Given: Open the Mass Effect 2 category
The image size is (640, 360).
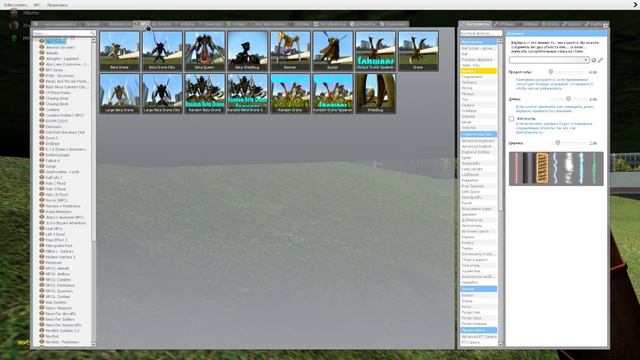Looking at the screenshot, I should coord(56,240).
